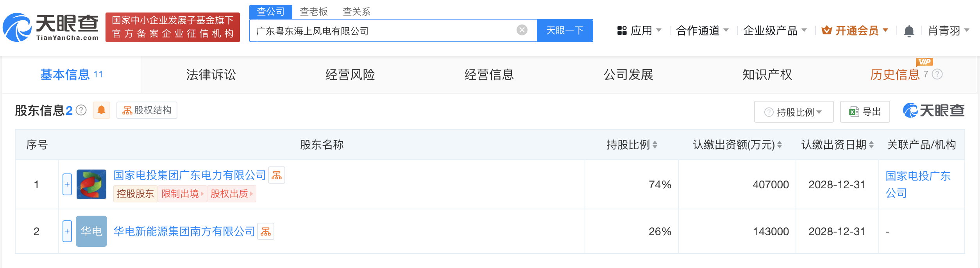Switch to the 法律诉讼 tab
Screen dimensions: 980x268
[x=211, y=75]
